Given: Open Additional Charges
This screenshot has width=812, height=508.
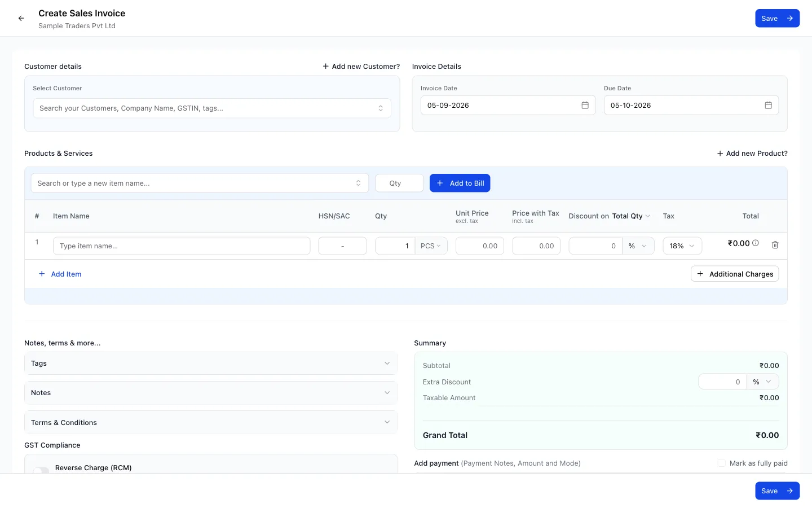Looking at the screenshot, I should (735, 274).
